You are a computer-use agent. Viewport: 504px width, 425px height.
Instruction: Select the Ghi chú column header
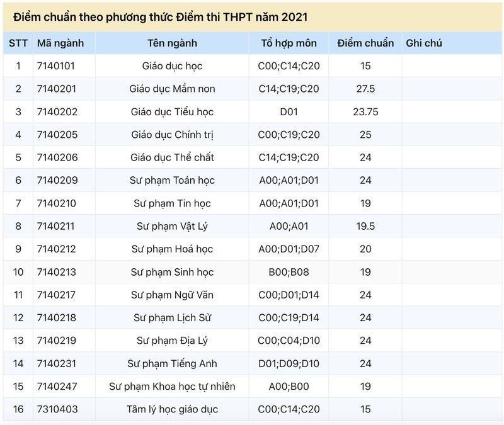click(x=423, y=43)
